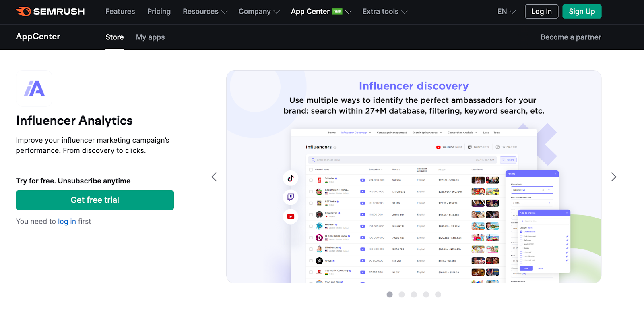
Task: Click the Get free trial button
Action: coord(95,200)
